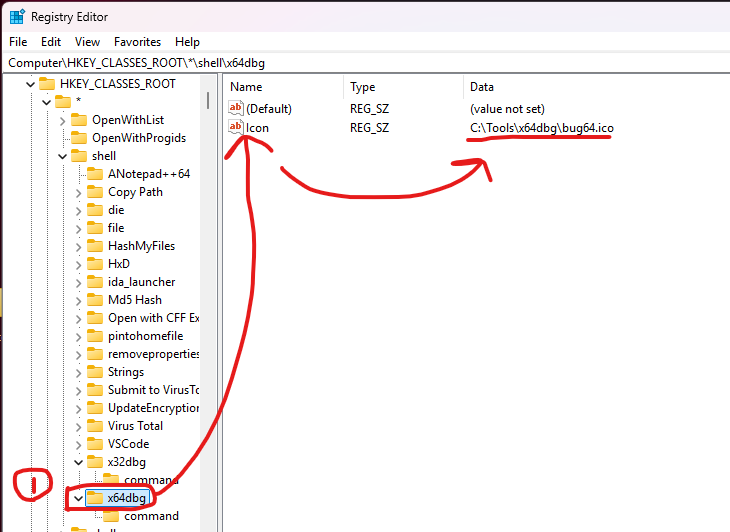Screen dimensions: 730x532
Task: Select the HxD folder icon
Action: pyautogui.click(x=95, y=264)
